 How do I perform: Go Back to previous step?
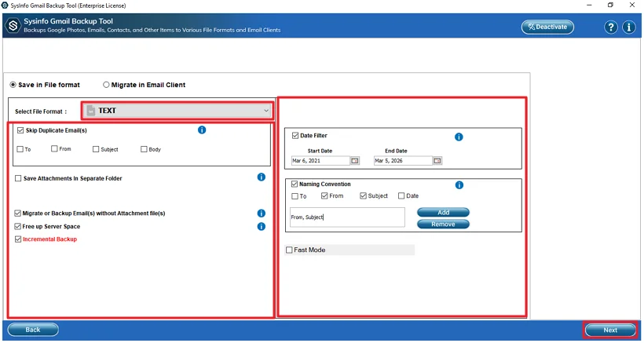33,330
